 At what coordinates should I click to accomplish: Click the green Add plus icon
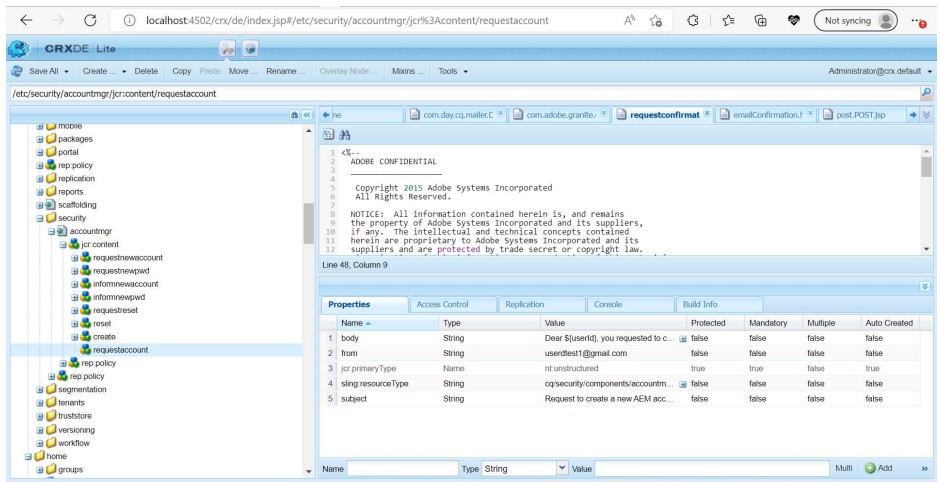870,468
